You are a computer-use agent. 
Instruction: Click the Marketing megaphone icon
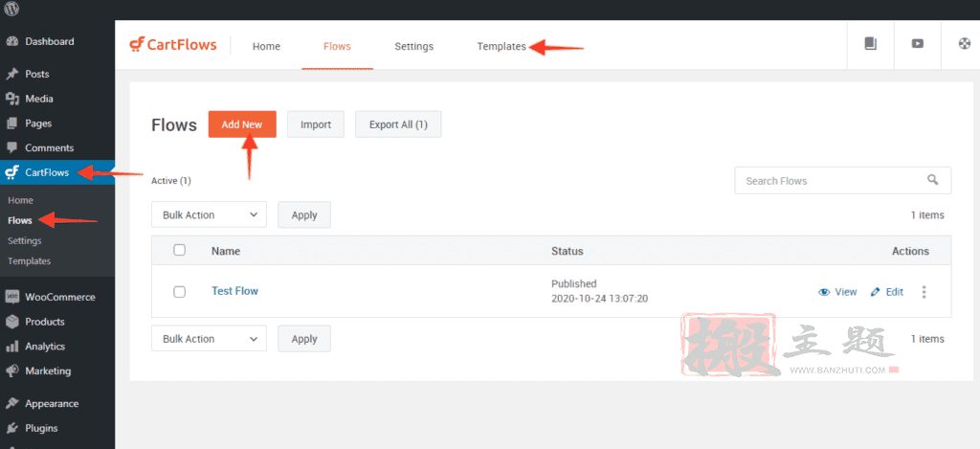coord(11,370)
